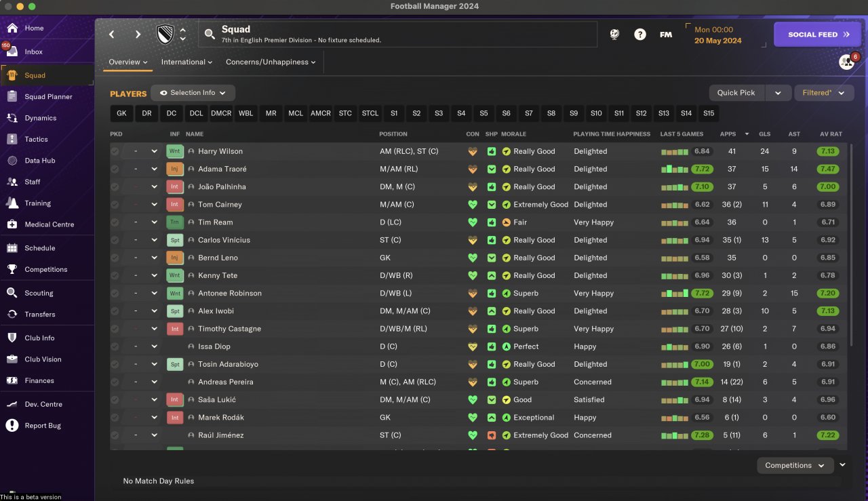Open the Home sidebar icon
Screen dimensions: 868x501
click(x=12, y=28)
